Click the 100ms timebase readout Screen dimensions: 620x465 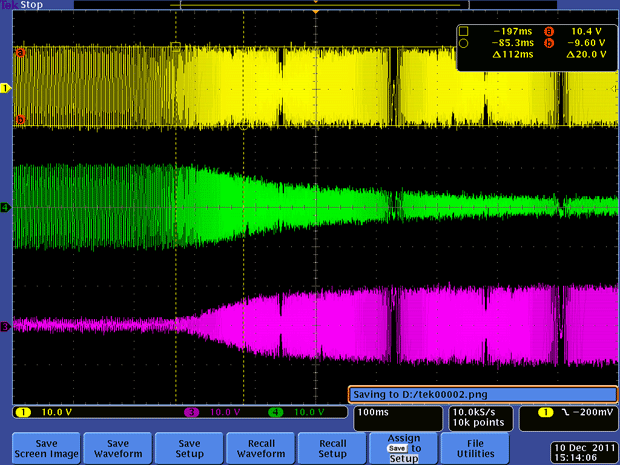[373, 412]
